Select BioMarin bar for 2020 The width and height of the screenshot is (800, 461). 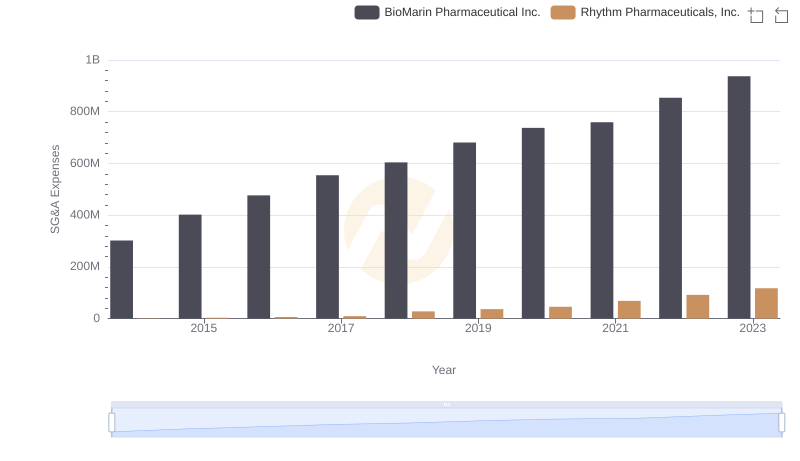point(533,223)
